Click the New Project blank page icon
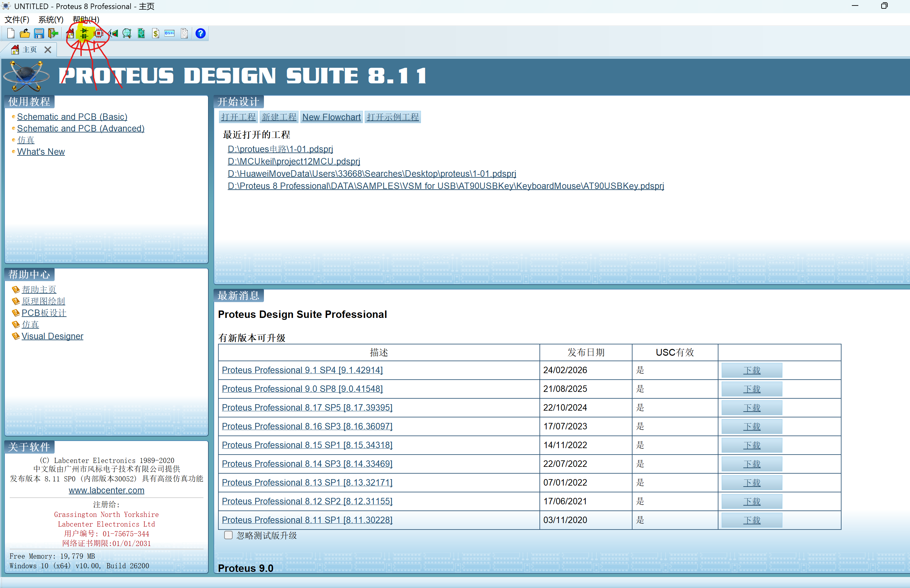The width and height of the screenshot is (910, 588). 11,34
